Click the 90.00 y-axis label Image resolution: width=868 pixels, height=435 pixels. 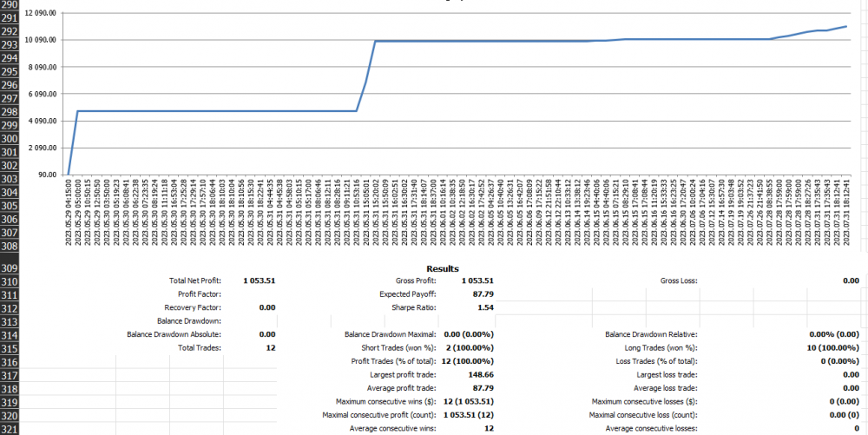point(48,175)
